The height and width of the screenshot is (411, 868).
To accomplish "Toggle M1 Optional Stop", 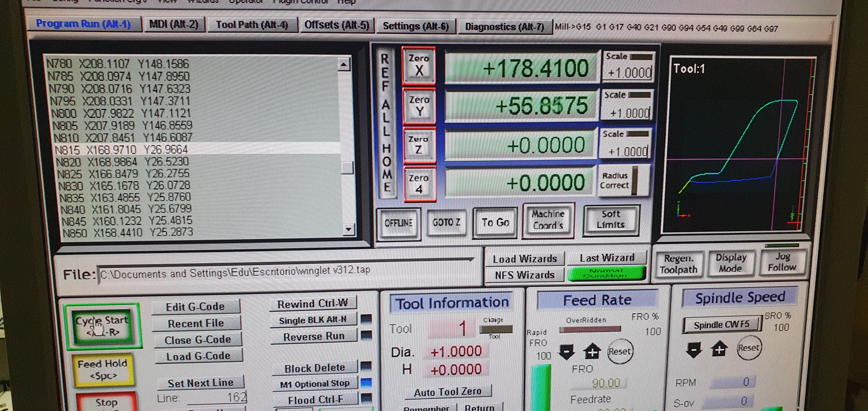I will coord(314,384).
